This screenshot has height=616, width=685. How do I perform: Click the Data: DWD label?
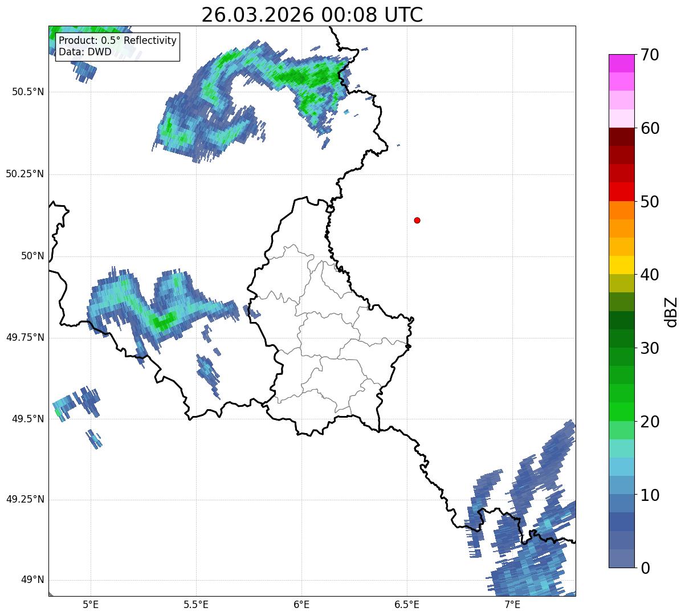coord(85,52)
